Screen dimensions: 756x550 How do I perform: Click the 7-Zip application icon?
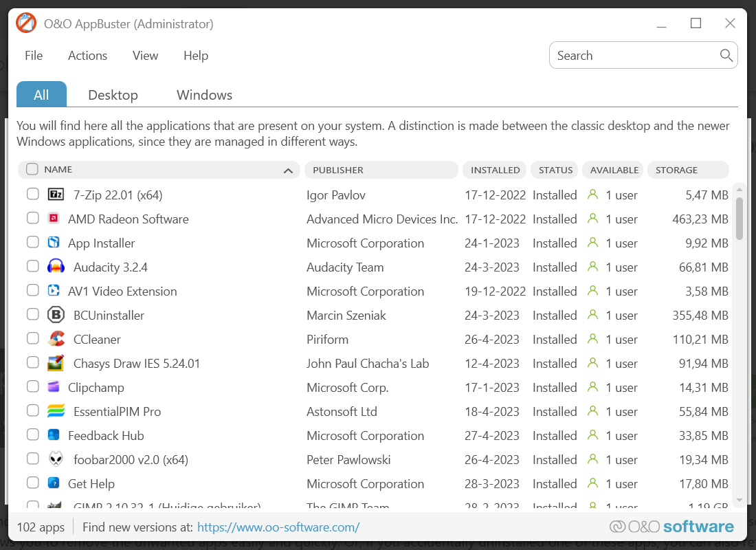pos(56,195)
